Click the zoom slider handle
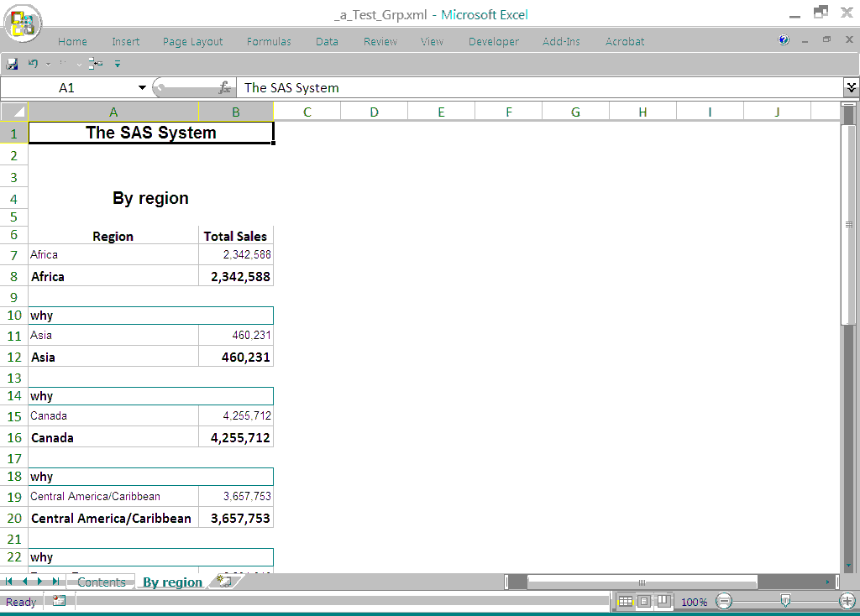 pyautogui.click(x=785, y=602)
